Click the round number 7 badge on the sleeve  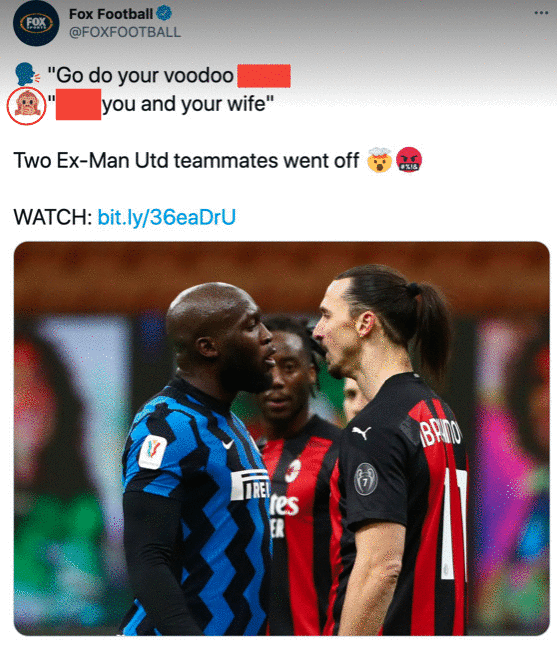366,479
